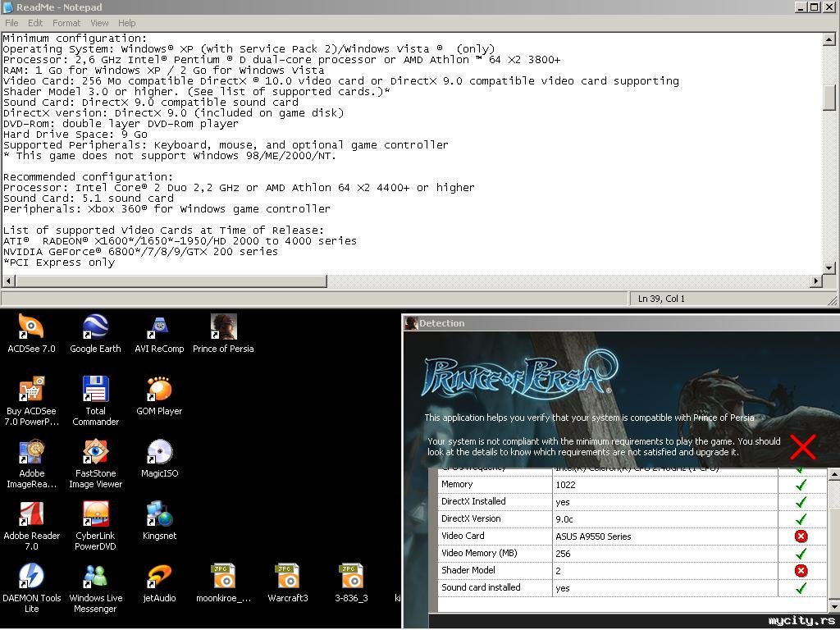This screenshot has height=630, width=840.
Task: Click the '*PCI Express only' line in Notepad
Action: click(59, 262)
